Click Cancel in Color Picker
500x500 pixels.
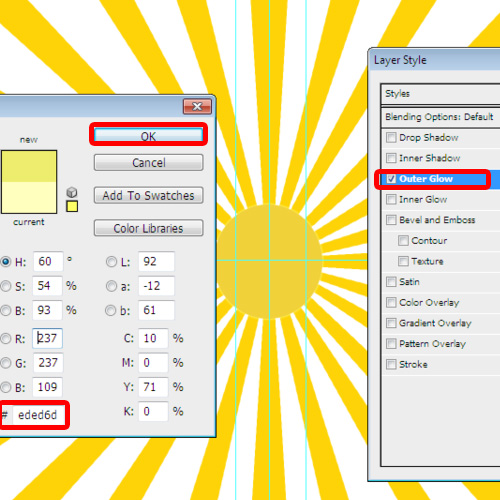[x=148, y=163]
